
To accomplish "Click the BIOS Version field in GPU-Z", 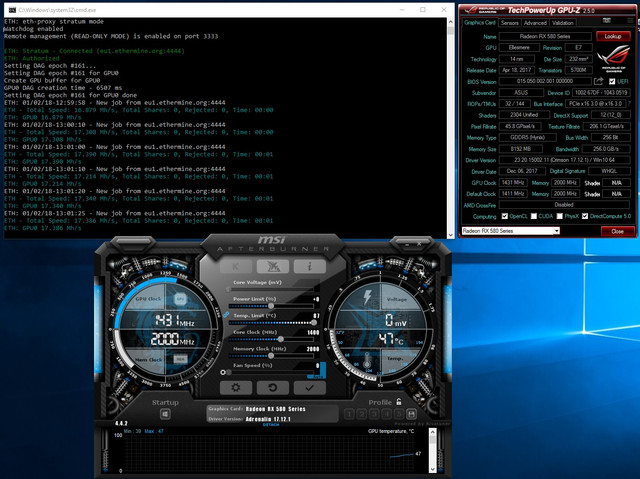I will 545,81.
